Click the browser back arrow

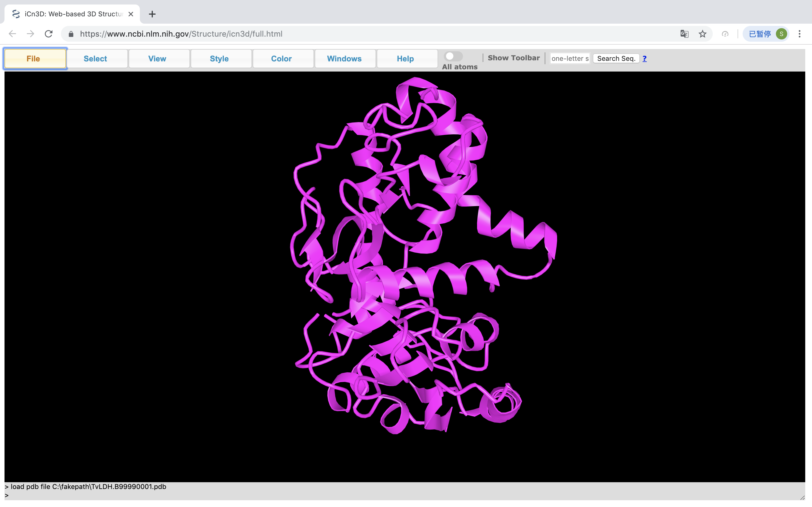point(12,34)
